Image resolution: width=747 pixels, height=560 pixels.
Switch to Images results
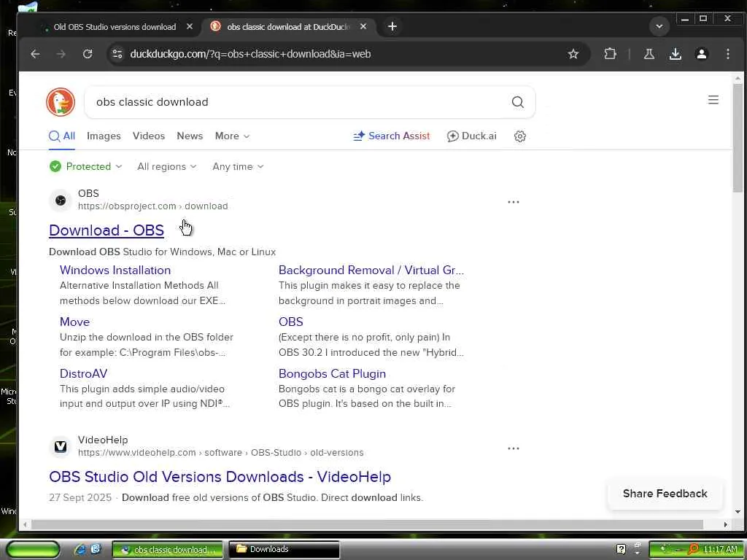[104, 136]
